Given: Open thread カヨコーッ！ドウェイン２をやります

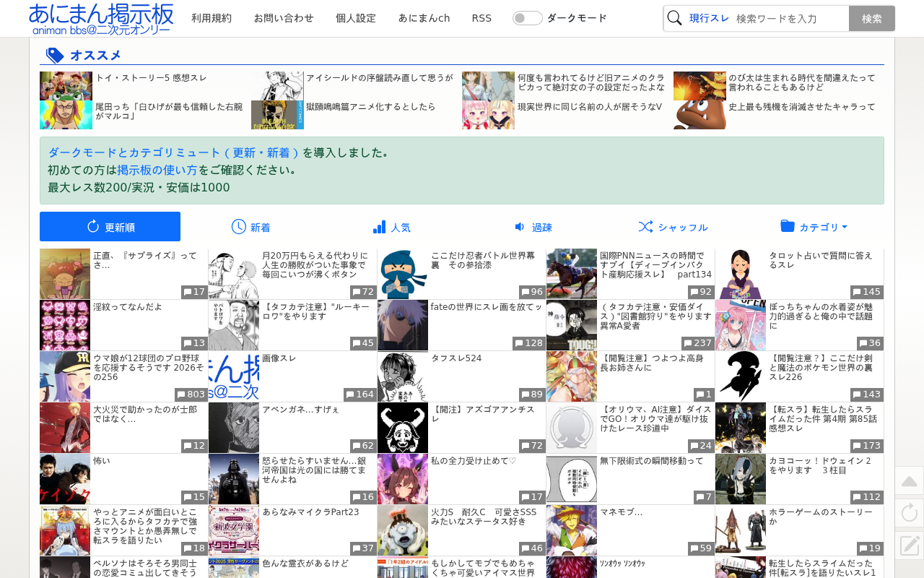Looking at the screenshot, I should pyautogui.click(x=820, y=465).
